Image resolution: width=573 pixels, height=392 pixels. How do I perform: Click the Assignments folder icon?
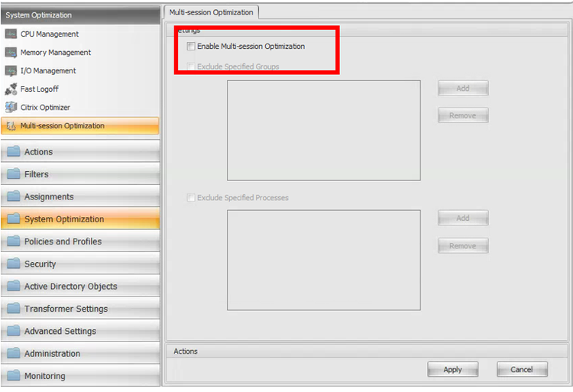[x=14, y=196]
